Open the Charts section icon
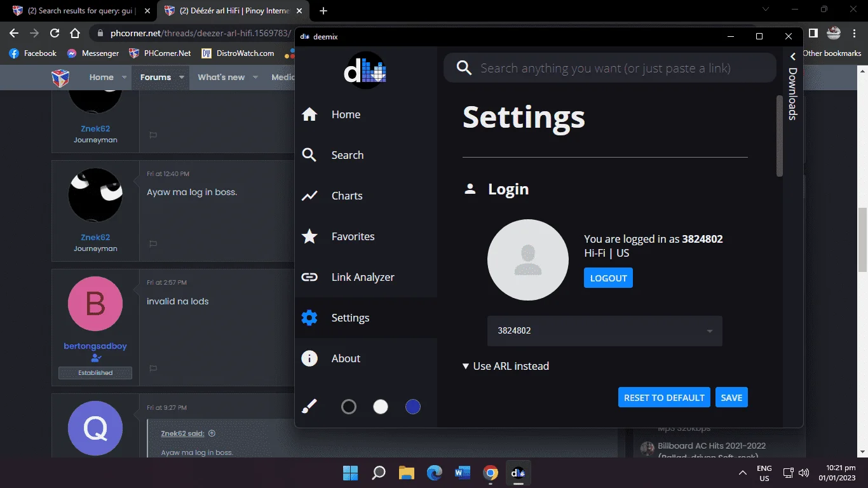 tap(309, 196)
